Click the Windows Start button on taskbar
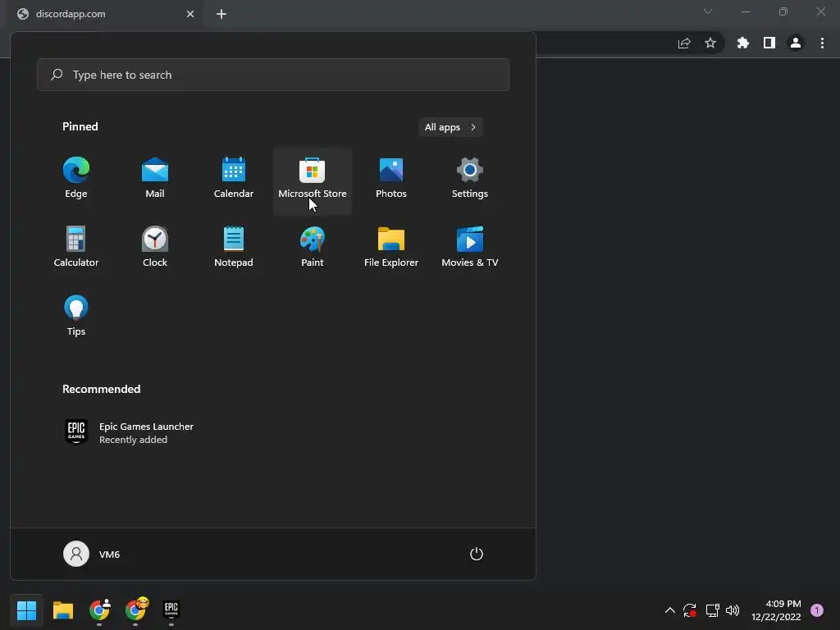 27,610
